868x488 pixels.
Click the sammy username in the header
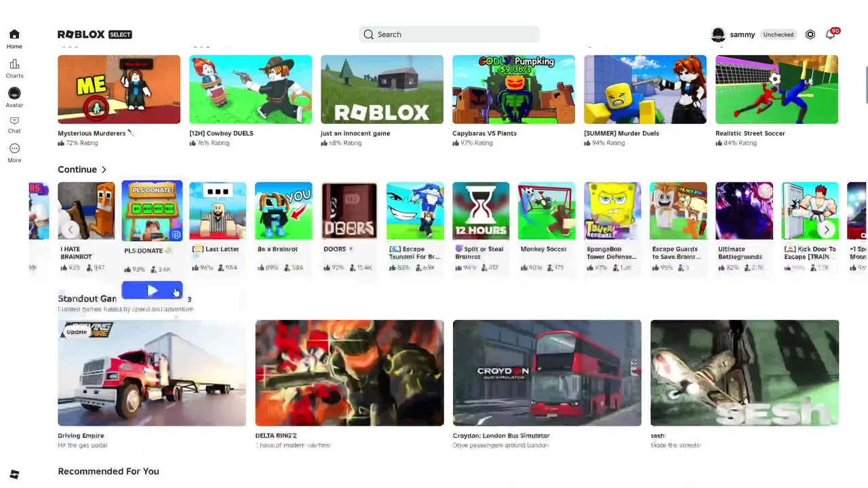(742, 35)
